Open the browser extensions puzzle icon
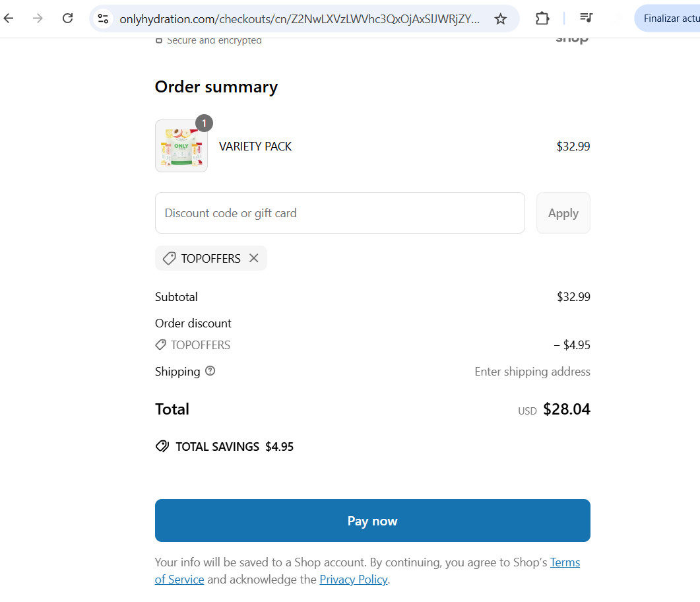700x602 pixels. coord(542,18)
